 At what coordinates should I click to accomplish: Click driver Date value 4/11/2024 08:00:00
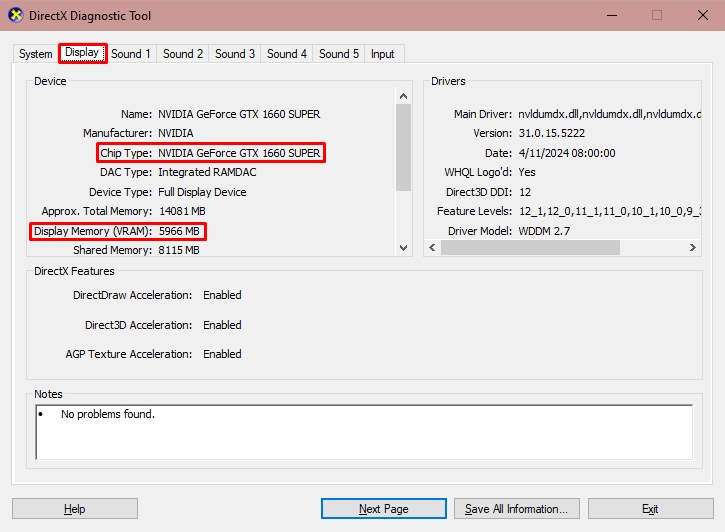(567, 153)
